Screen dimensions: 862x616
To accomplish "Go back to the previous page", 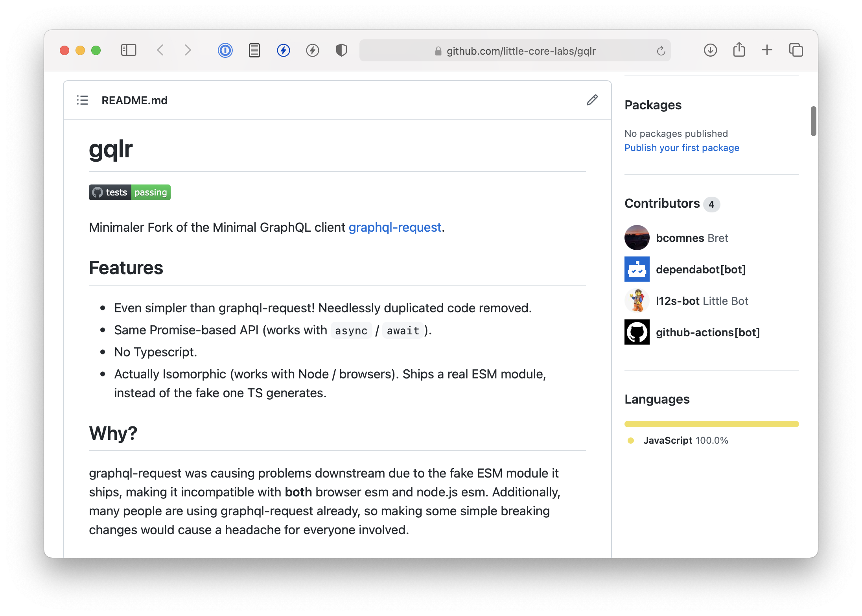I will 160,50.
